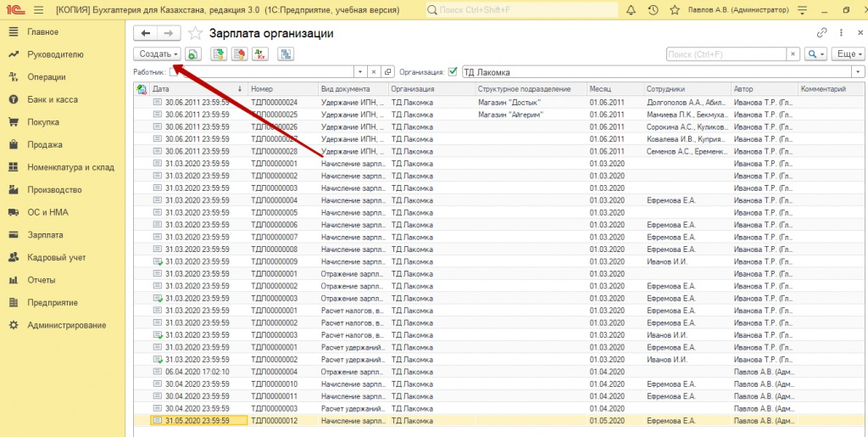Click Вид документа column header
The width and height of the screenshot is (868, 437).
tap(353, 88)
